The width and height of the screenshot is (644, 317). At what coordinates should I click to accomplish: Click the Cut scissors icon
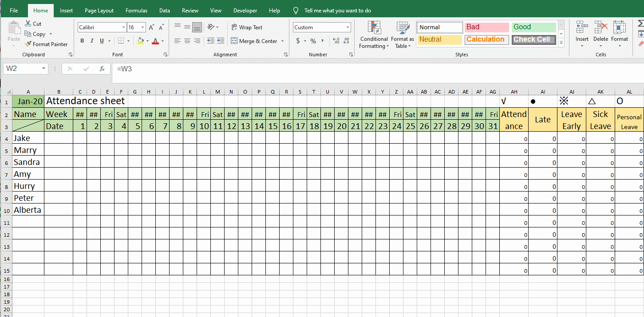28,23
